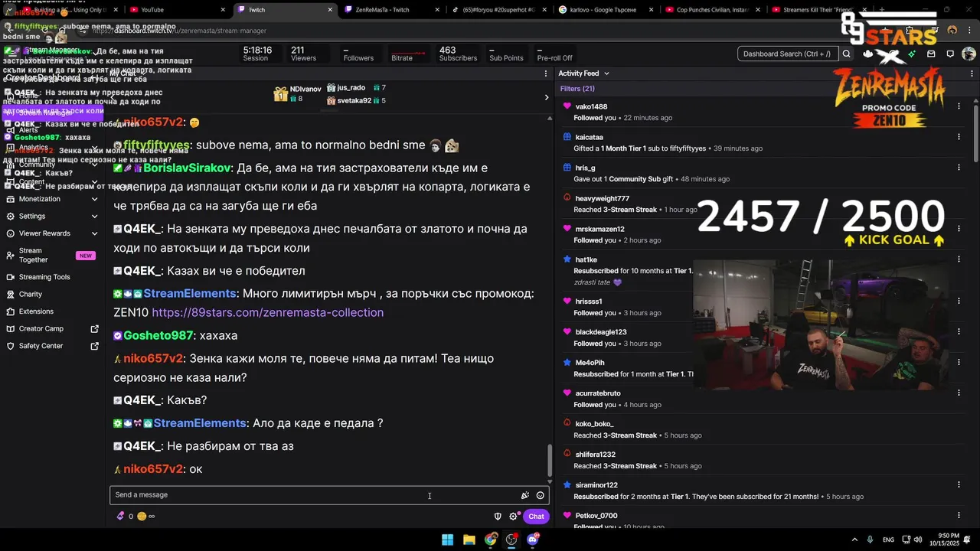The height and width of the screenshot is (551, 980).
Task: Switch to karlovo Google search tab
Action: click(x=605, y=10)
